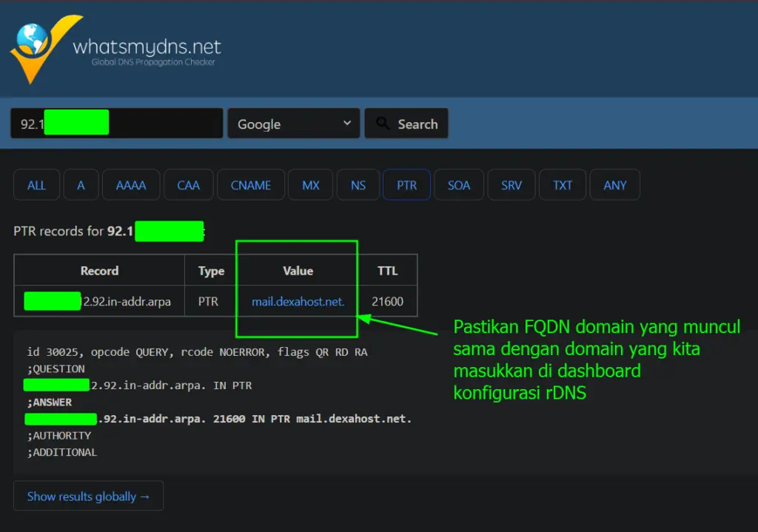Screen dimensions: 758x532
Task: Select the A record type tab
Action: click(81, 184)
